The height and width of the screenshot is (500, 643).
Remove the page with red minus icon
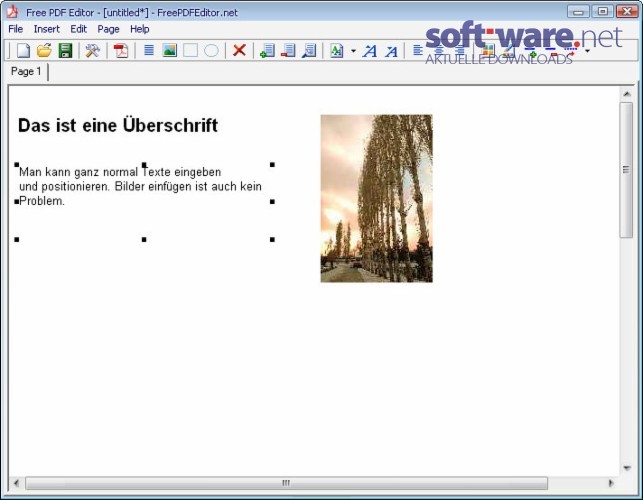click(288, 51)
